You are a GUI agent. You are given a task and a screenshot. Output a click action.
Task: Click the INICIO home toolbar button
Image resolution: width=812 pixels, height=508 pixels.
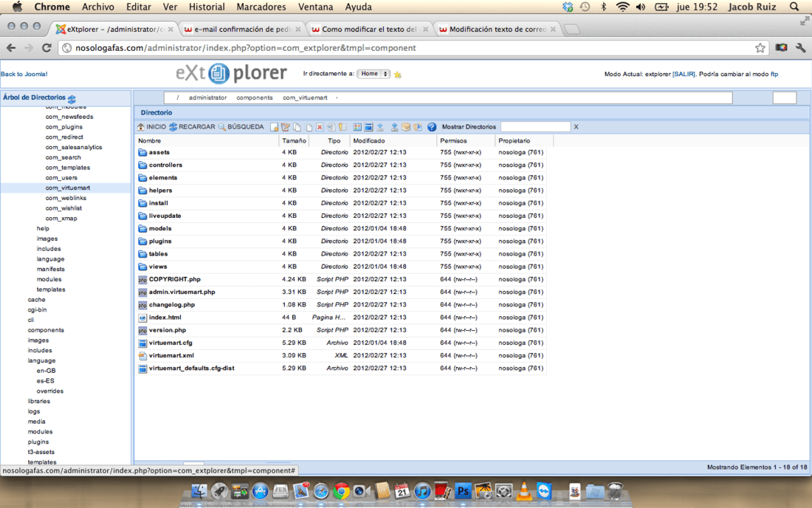pos(152,127)
